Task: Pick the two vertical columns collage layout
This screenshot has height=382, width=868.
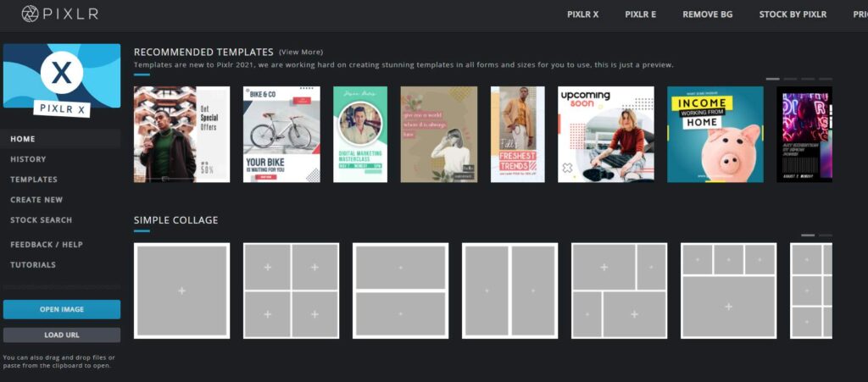Action: (509, 291)
